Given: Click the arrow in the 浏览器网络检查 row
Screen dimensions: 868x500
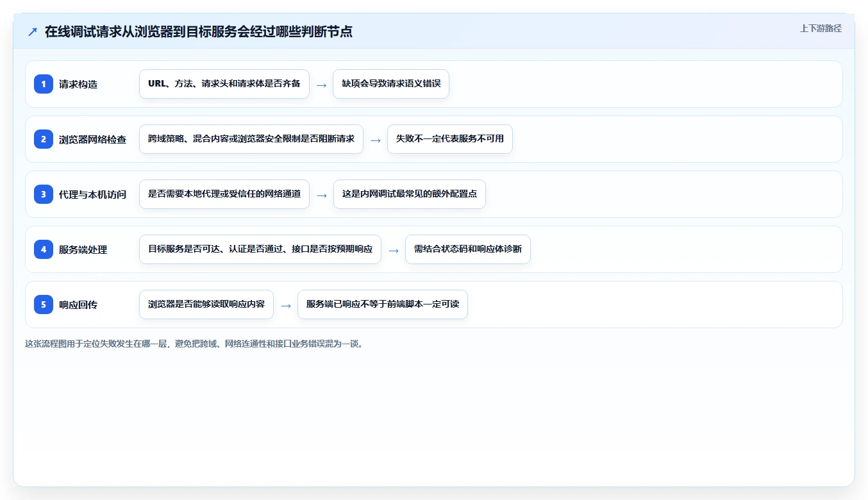Looking at the screenshot, I should pos(376,140).
